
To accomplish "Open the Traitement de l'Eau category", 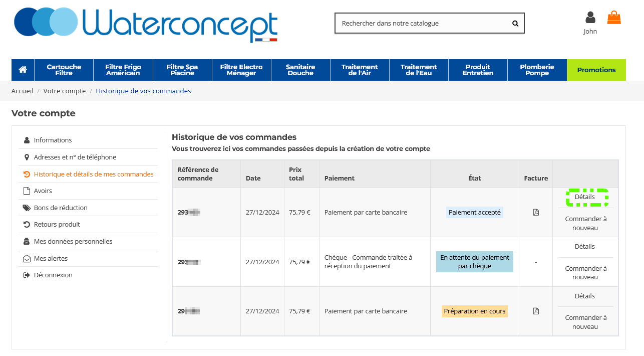I will click(419, 70).
